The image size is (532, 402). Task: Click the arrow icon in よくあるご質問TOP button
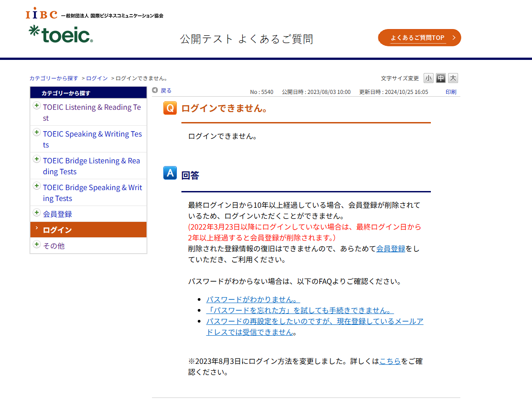tap(454, 38)
